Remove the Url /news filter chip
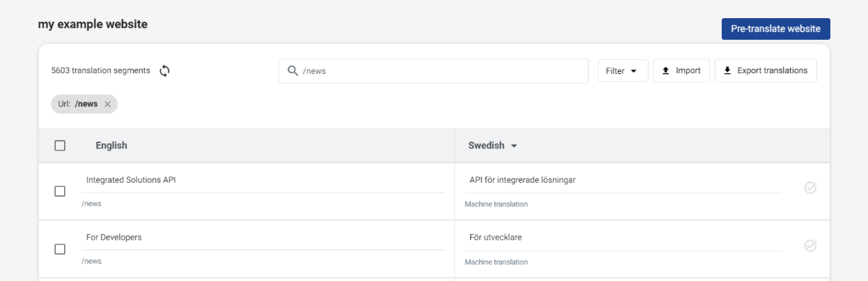The height and width of the screenshot is (281, 868). (x=108, y=104)
